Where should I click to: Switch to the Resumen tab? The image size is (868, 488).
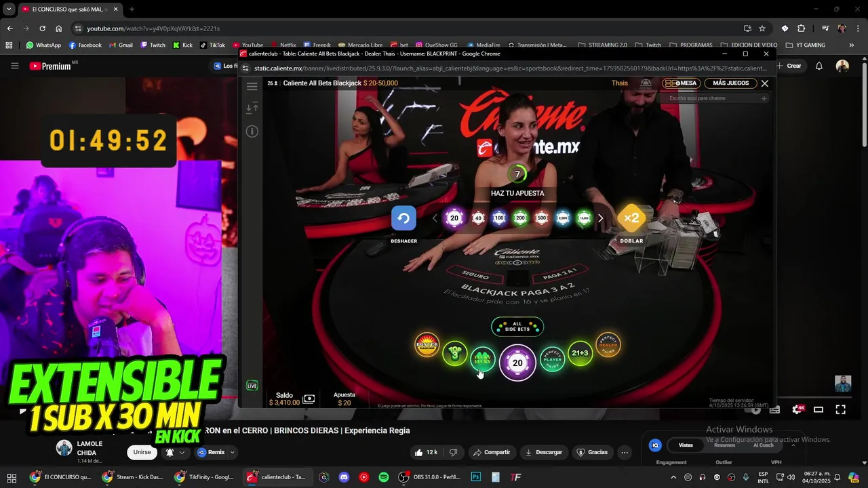[x=724, y=445]
